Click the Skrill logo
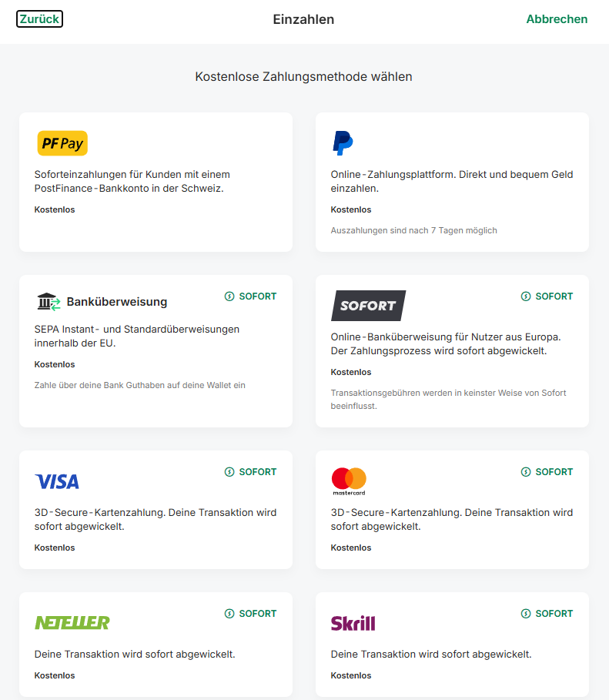This screenshot has width=609, height=700. 353,623
